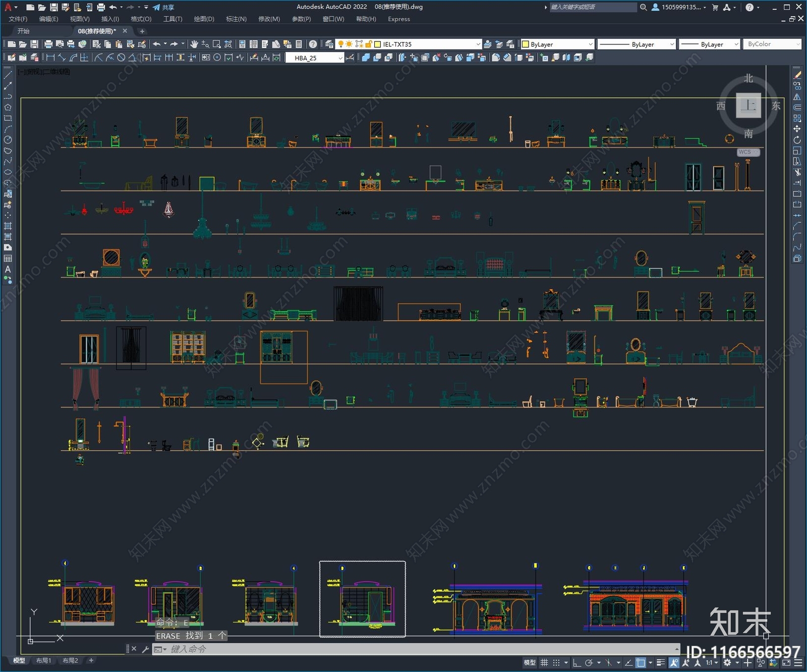Screen dimensions: 807x672
Task: Click the 上 top face of the ViewCube
Action: [x=748, y=105]
